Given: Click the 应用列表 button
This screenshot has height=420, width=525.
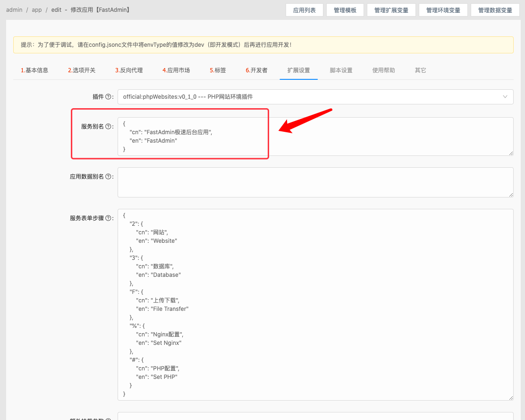Looking at the screenshot, I should 304,9.
